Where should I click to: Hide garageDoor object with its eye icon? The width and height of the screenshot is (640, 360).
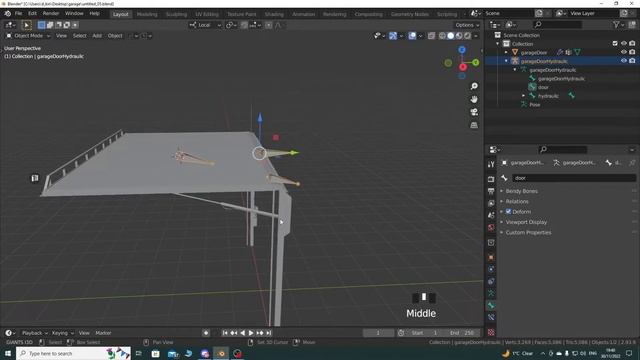pyautogui.click(x=624, y=52)
